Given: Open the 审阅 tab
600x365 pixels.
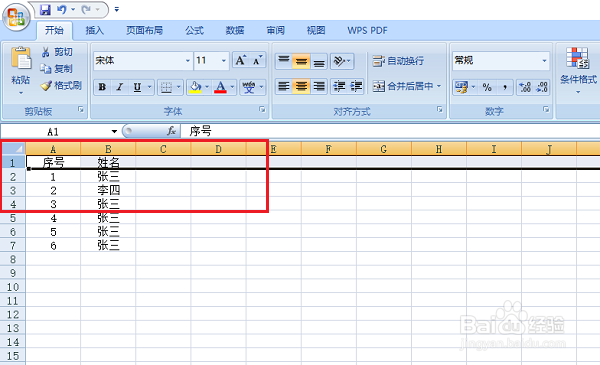Looking at the screenshot, I should 276,30.
